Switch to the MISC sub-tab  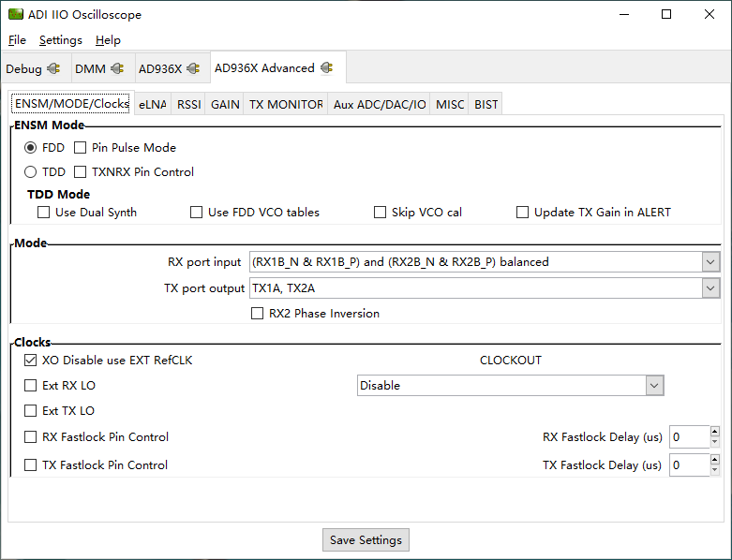tap(450, 105)
